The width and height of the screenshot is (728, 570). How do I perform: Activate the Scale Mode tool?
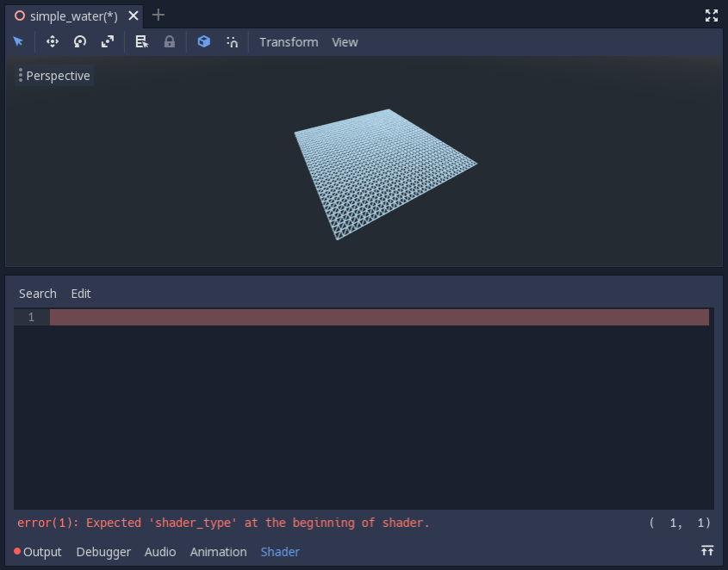click(x=107, y=41)
